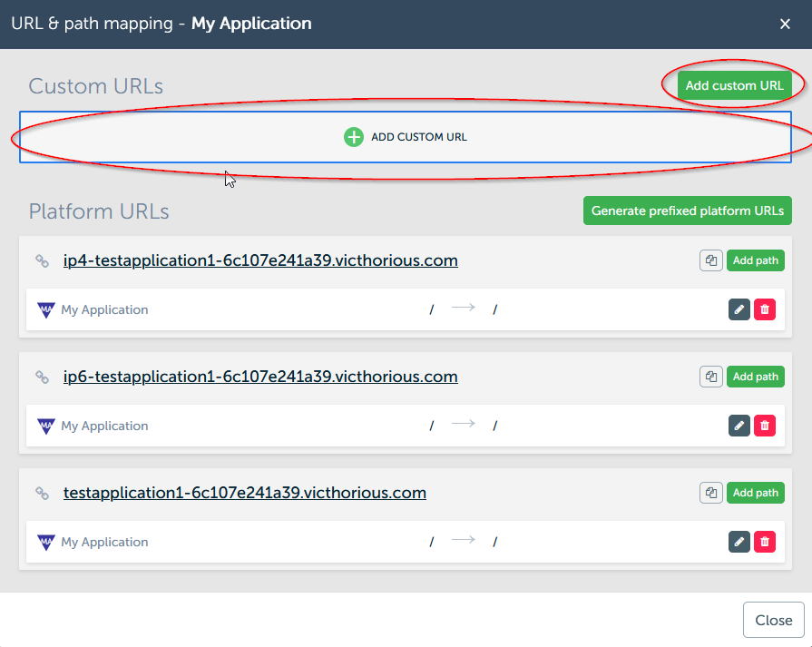
Task: Open the ip4-testapplication1-6c107e241a39.victhorious.com link
Action: point(260,260)
